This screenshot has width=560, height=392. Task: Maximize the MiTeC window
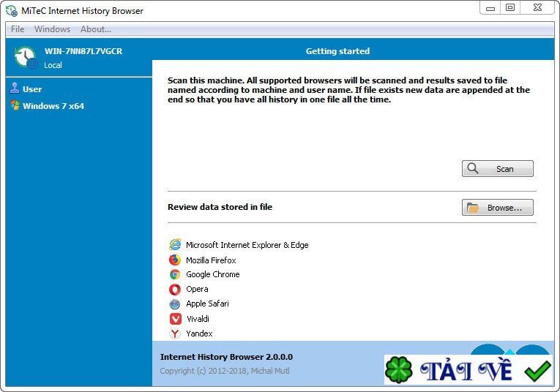pyautogui.click(x=510, y=8)
